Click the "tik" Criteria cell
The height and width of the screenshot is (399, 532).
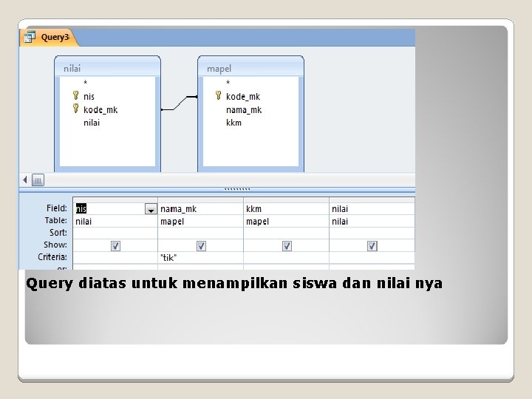pos(200,258)
